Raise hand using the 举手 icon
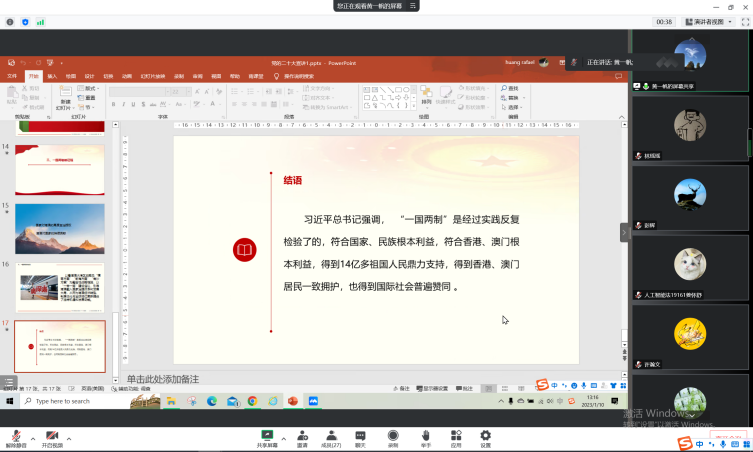Viewport: 753px width, 452px height. point(425,435)
